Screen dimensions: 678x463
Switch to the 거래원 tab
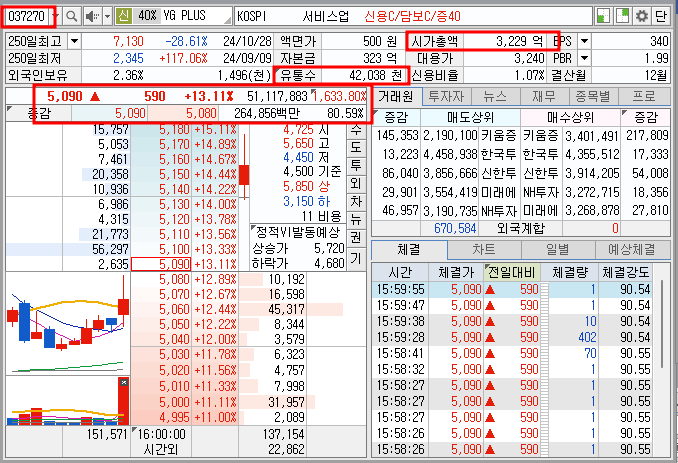396,96
